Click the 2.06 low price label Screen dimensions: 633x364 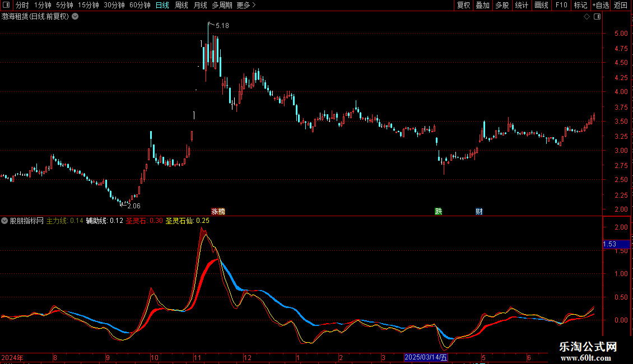134,206
